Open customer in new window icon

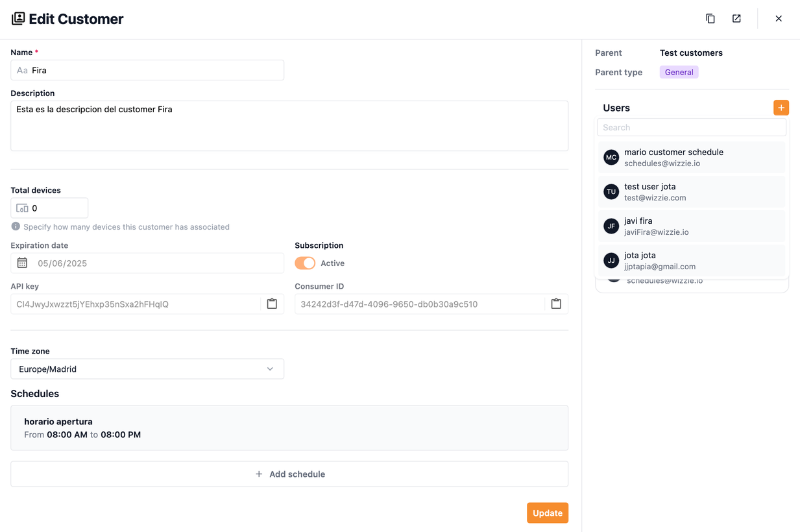click(736, 19)
